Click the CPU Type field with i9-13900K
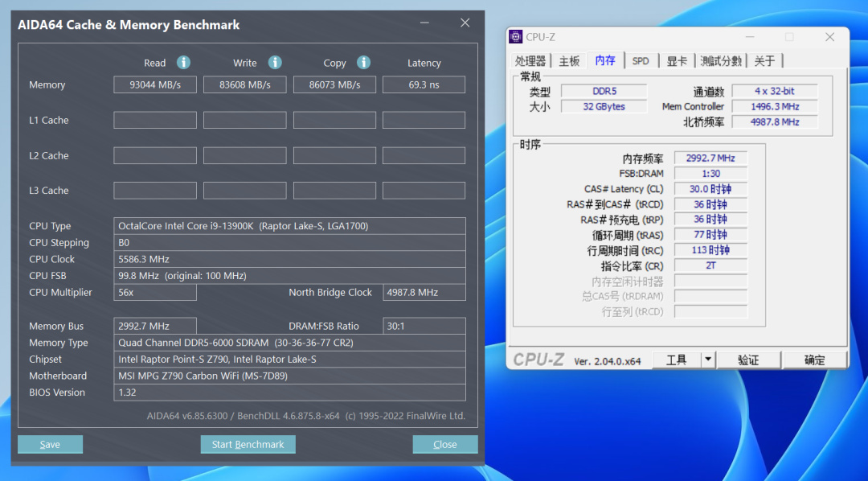 tap(289, 226)
